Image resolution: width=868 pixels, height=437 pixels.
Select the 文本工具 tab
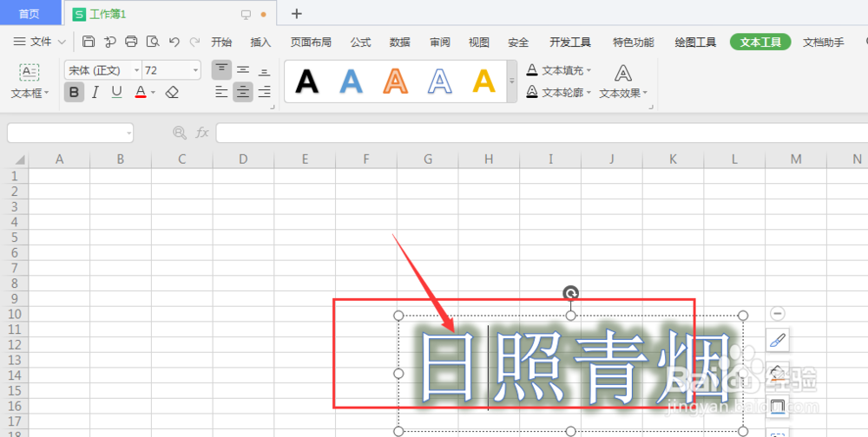[760, 42]
